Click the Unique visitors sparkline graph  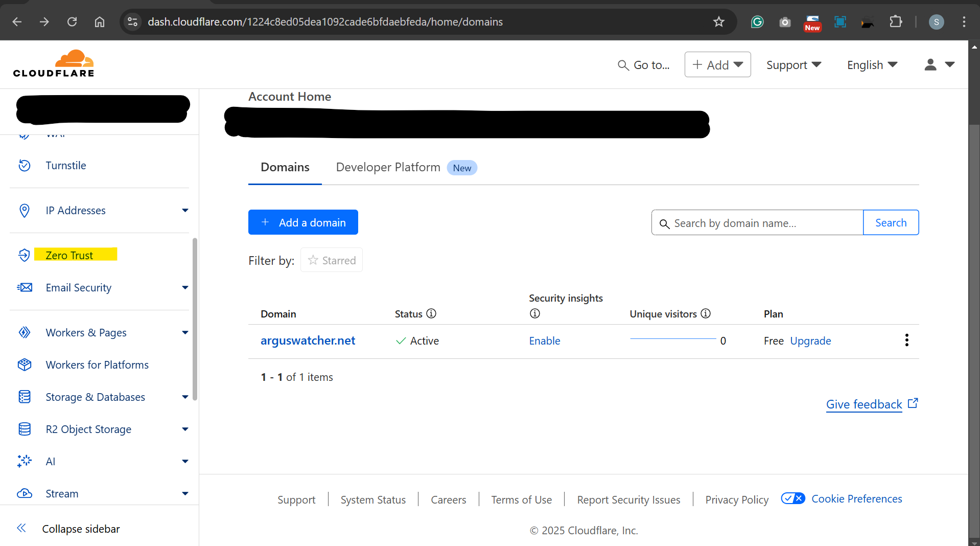(673, 339)
